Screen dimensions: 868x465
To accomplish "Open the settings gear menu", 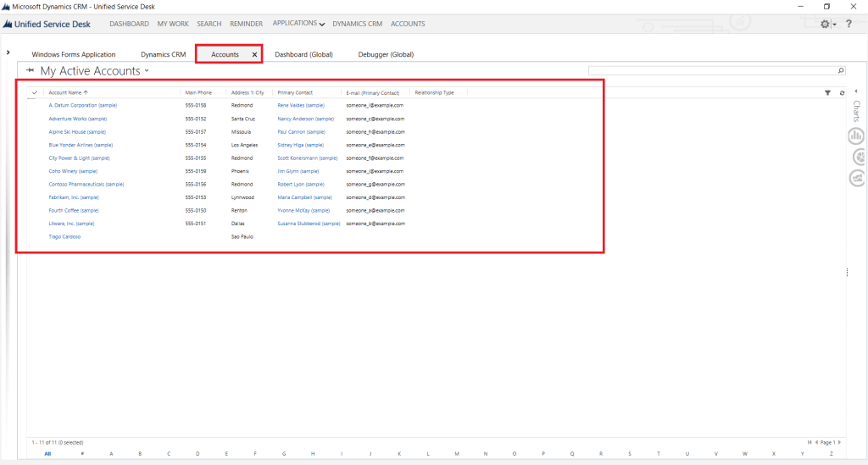I will coord(825,24).
